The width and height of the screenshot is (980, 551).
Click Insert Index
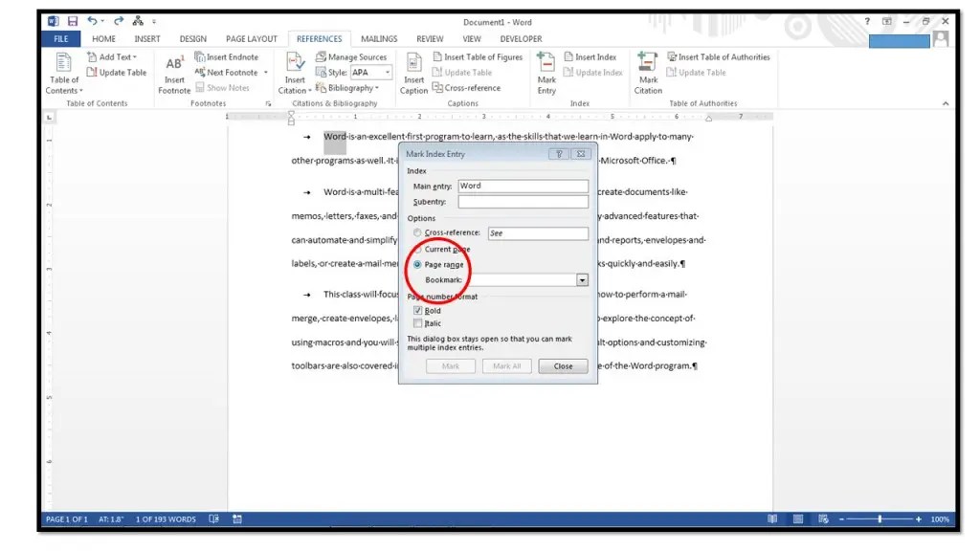tap(590, 56)
